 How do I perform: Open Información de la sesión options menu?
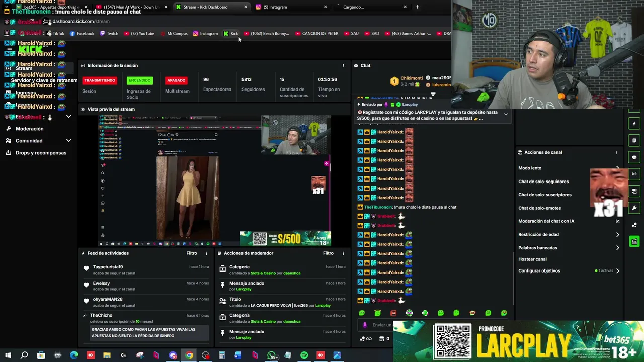pos(343,65)
